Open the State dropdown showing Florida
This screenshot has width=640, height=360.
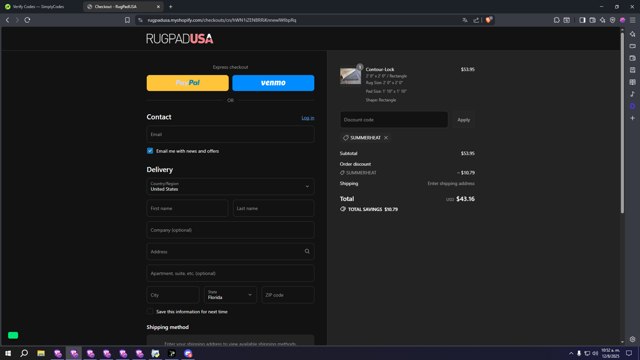coord(230,295)
